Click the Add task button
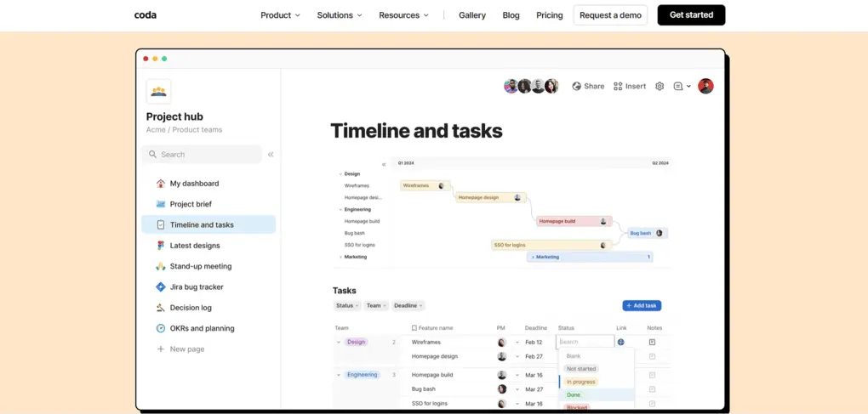 pos(642,306)
